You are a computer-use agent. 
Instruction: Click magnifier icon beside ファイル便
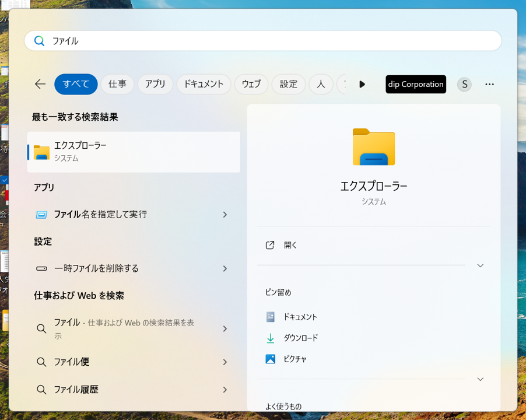[41, 362]
